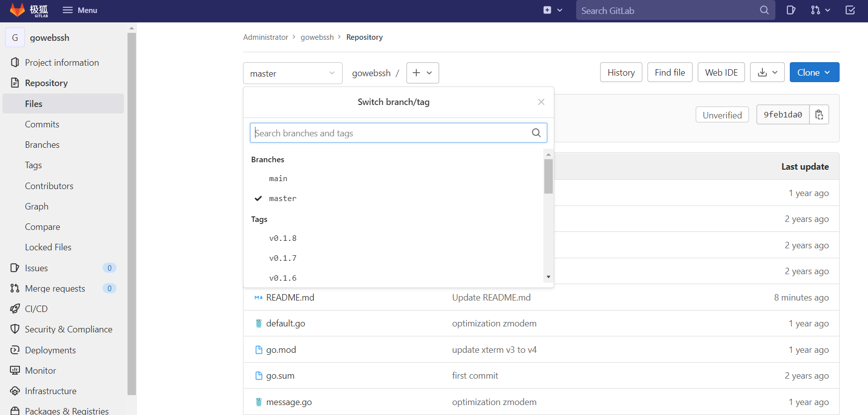Click the CI/CD rocket icon

tap(15, 309)
